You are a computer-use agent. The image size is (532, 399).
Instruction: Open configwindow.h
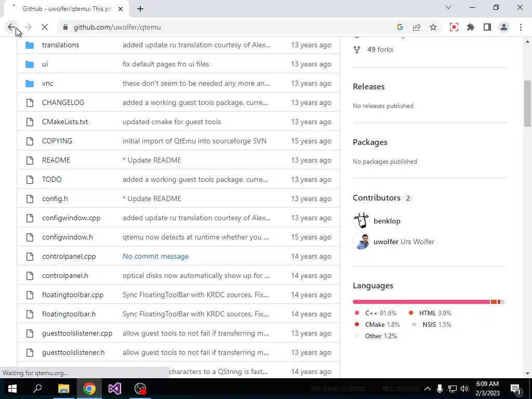point(67,237)
